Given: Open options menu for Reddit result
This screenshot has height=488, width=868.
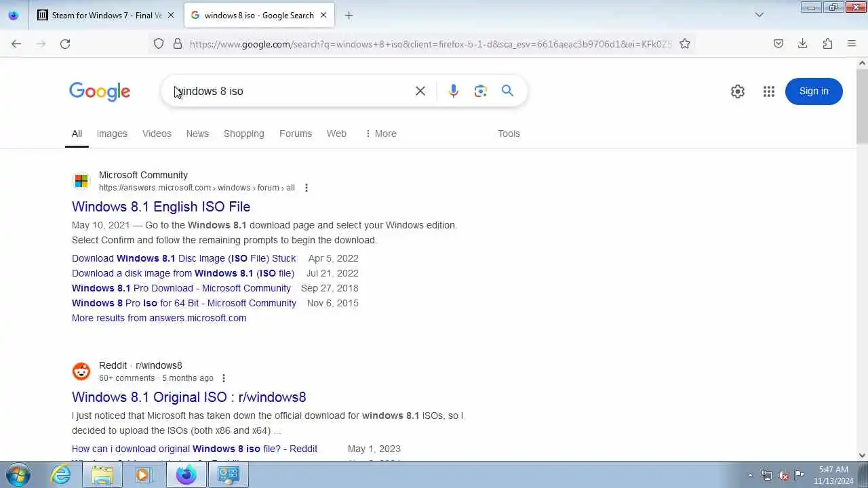Looking at the screenshot, I should click(x=224, y=378).
